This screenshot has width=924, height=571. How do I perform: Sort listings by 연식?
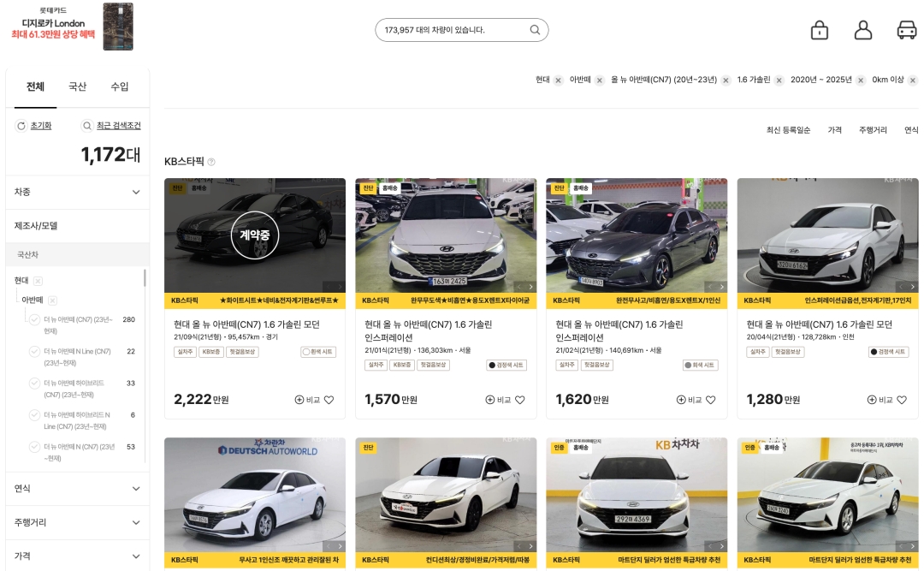point(911,130)
